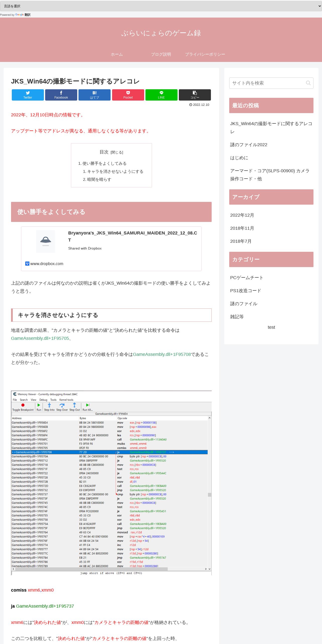Open recent post はじめに
322x644 pixels.
point(239,158)
